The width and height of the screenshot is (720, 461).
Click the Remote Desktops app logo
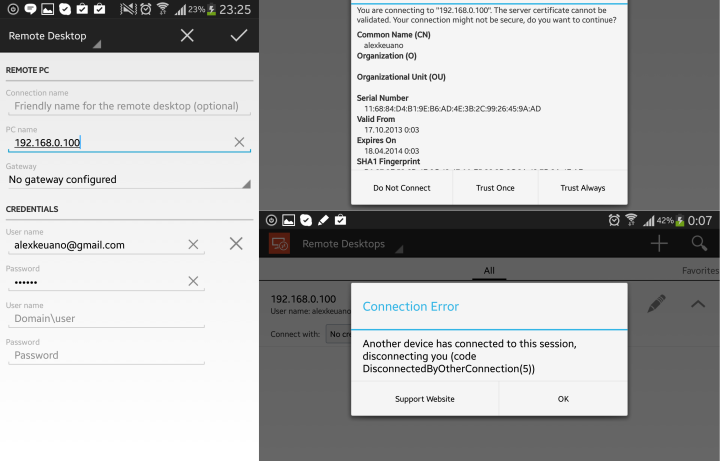[279, 244]
